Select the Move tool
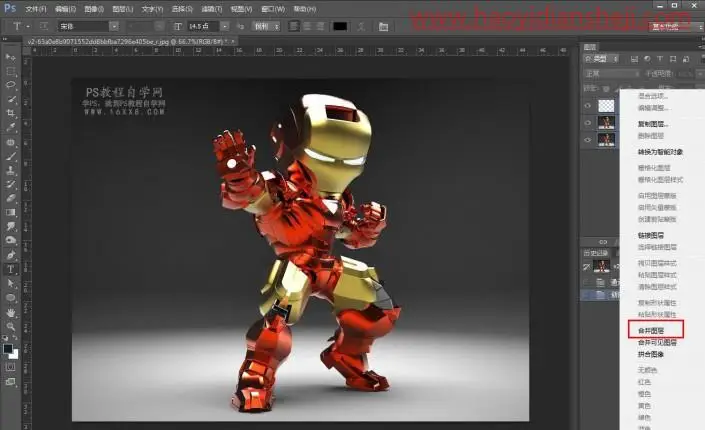The height and width of the screenshot is (430, 705). [10, 57]
